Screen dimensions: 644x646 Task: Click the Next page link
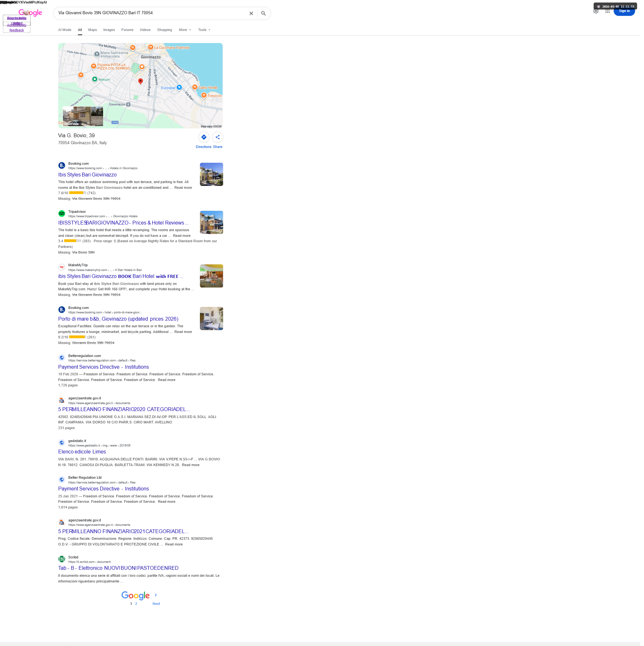157,607
